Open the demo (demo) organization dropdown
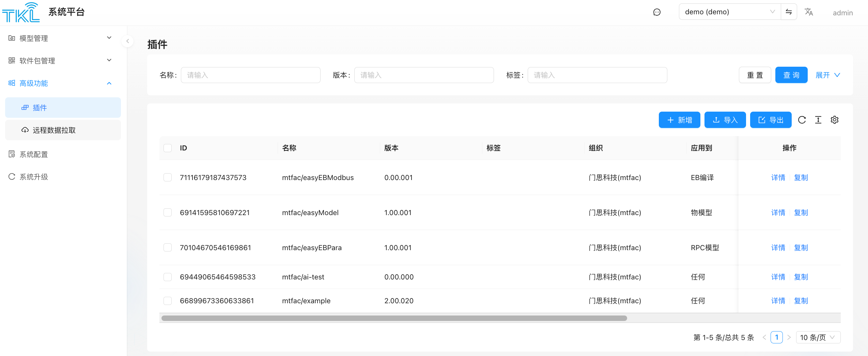 click(x=730, y=12)
